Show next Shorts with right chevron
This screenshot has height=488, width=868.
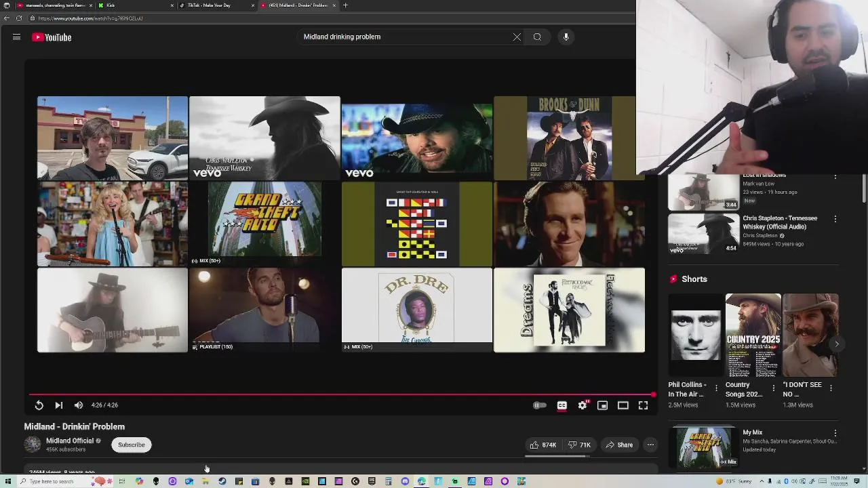point(837,344)
